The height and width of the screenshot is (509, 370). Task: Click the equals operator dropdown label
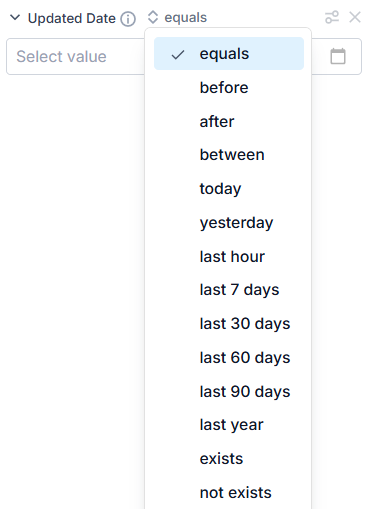pyautogui.click(x=186, y=18)
